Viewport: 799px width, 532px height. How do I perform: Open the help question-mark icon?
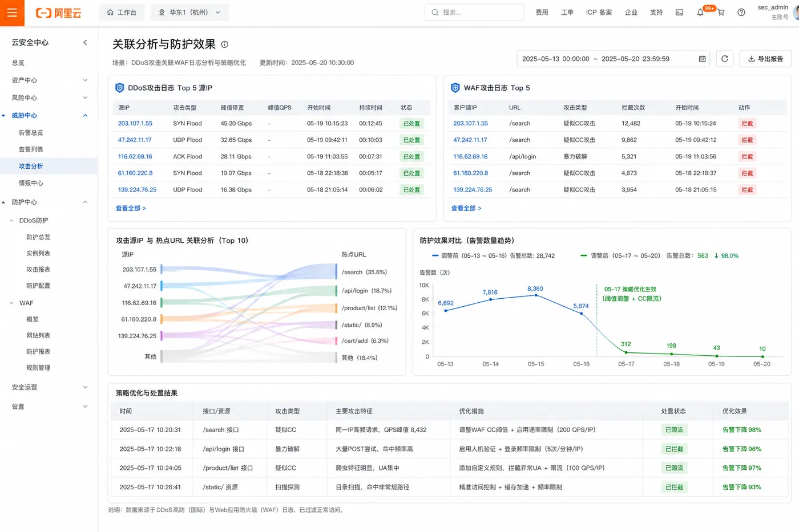(741, 13)
